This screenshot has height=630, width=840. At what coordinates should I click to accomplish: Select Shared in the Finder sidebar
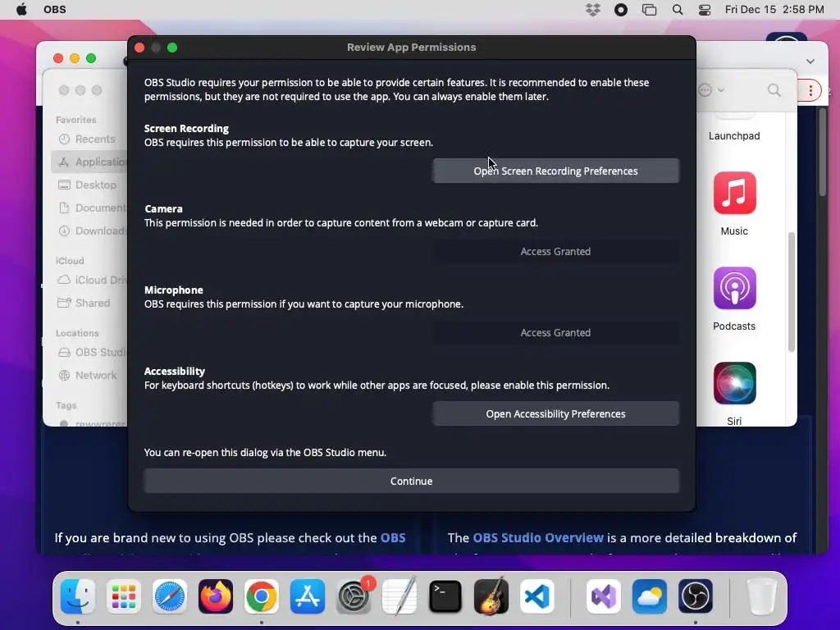tap(89, 304)
